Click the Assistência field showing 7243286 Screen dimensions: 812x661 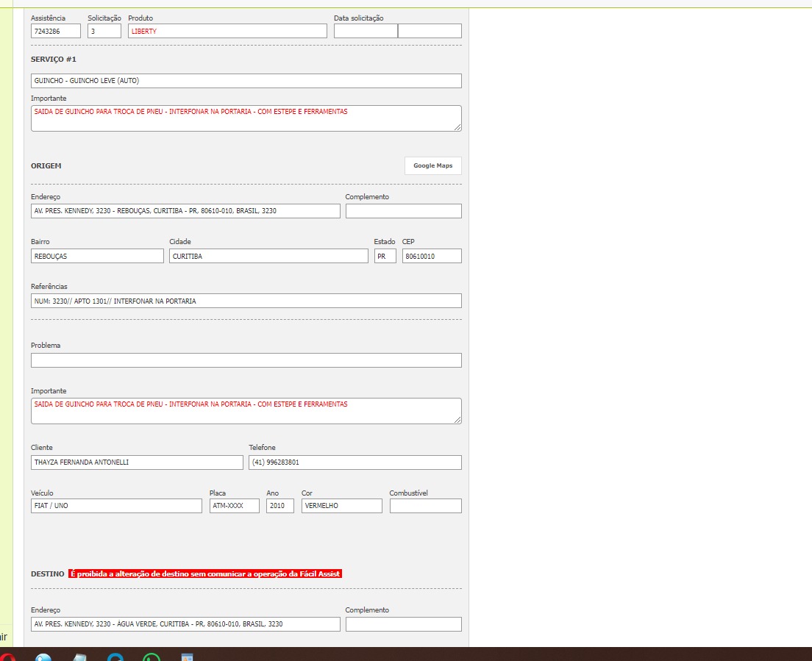tap(56, 31)
